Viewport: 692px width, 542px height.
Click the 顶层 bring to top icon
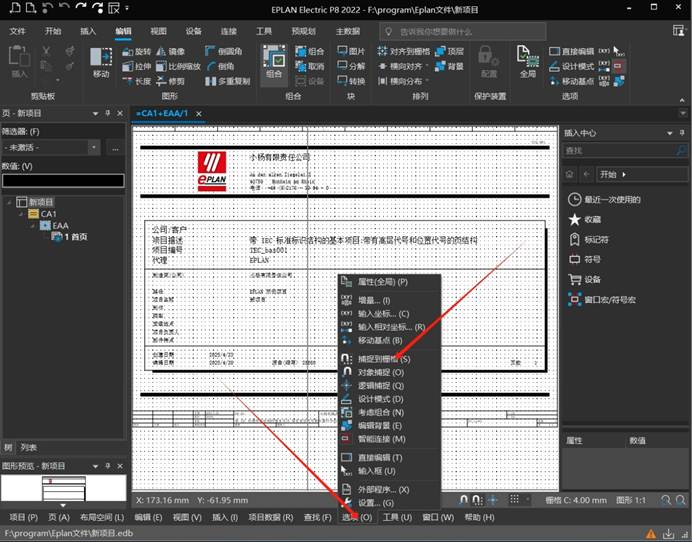click(x=449, y=52)
